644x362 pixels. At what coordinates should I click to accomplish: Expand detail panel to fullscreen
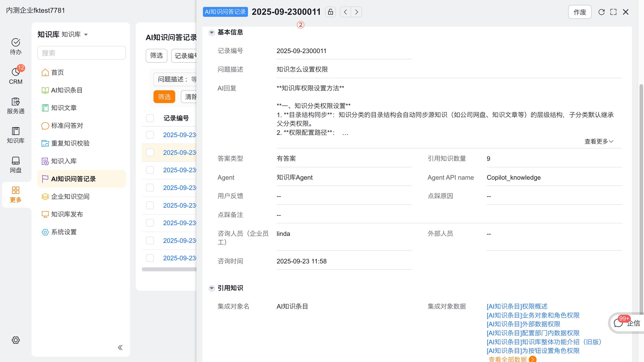click(613, 12)
